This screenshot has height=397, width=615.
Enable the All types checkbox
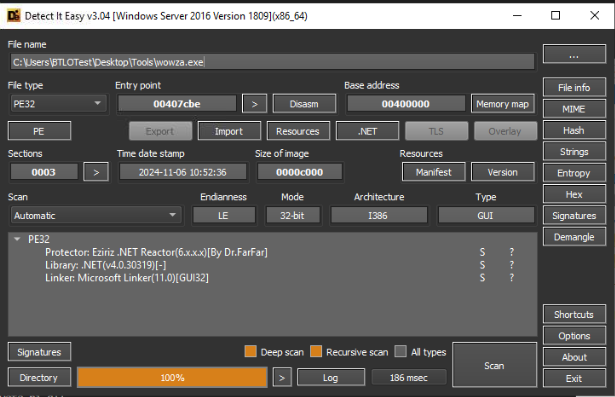click(400, 351)
